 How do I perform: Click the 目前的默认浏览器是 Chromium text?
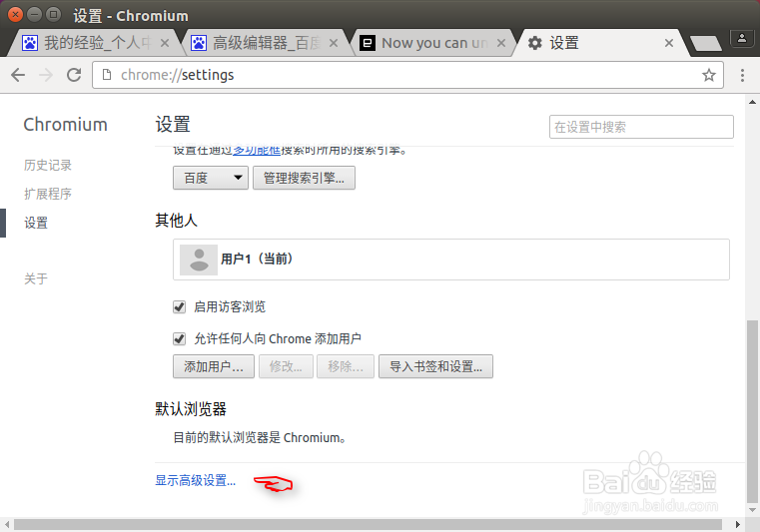click(x=260, y=437)
